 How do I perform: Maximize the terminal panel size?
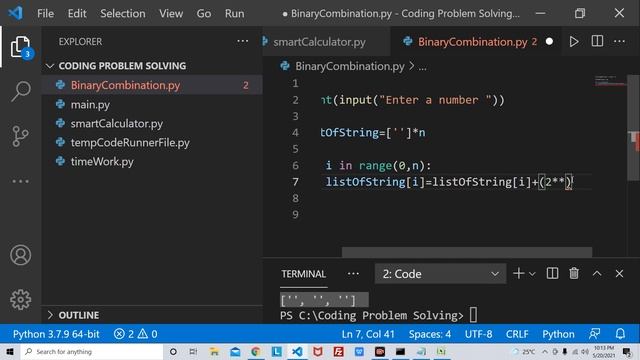coord(597,273)
